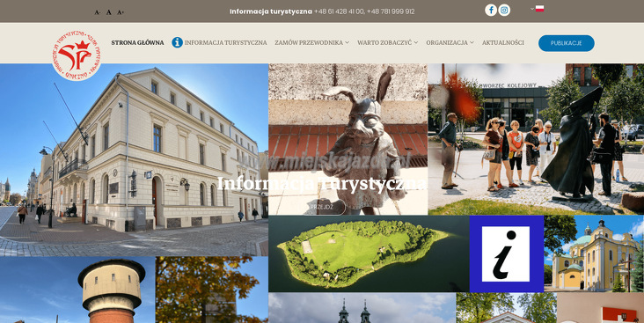This screenshot has height=323, width=644.
Task: Go to Strona Główna
Action: pos(137,42)
